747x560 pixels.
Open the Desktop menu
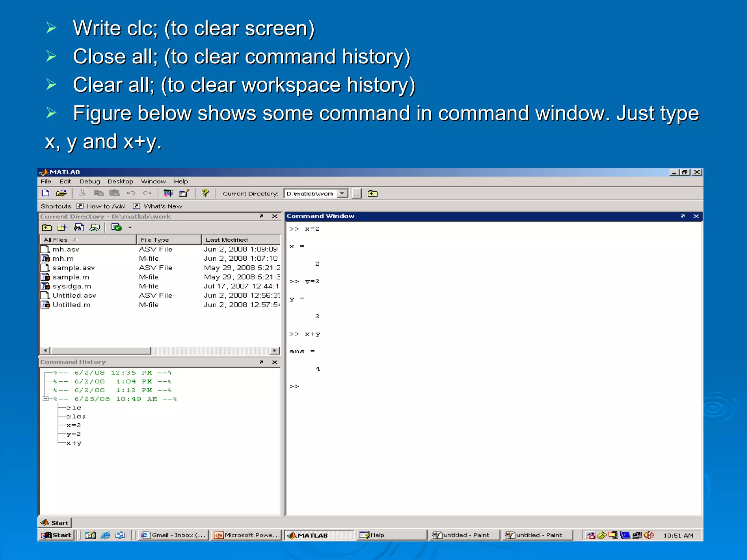[120, 182]
